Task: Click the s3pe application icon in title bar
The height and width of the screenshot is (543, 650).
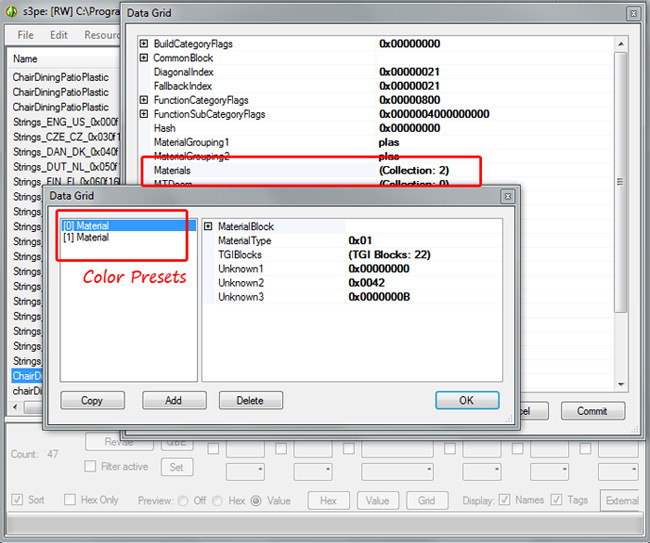Action: pos(12,12)
